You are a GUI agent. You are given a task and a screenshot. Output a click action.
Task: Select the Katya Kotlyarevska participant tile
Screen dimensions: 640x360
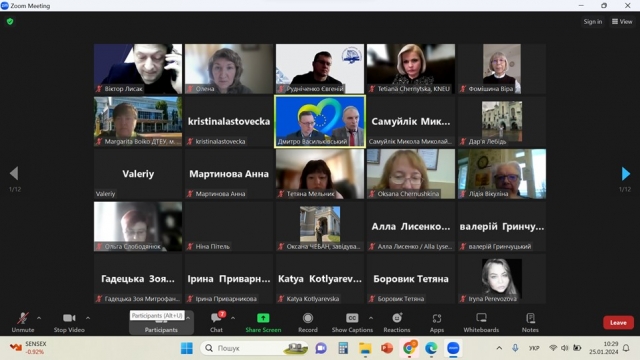click(320, 279)
